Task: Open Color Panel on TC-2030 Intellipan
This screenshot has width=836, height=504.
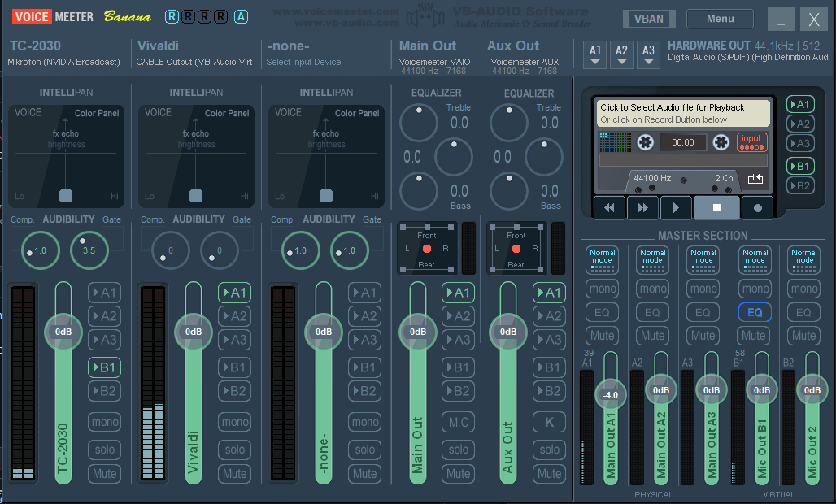Action: (97, 113)
